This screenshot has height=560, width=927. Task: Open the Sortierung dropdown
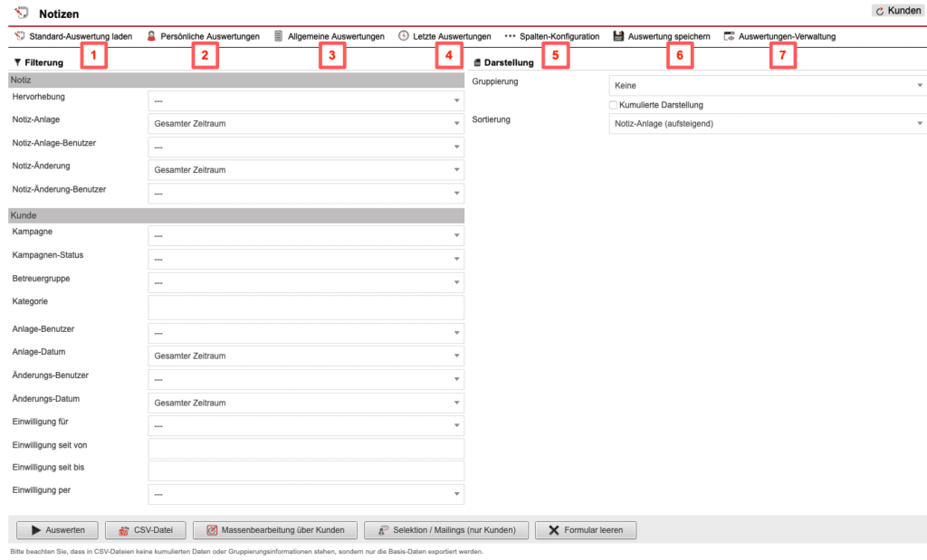coord(765,123)
